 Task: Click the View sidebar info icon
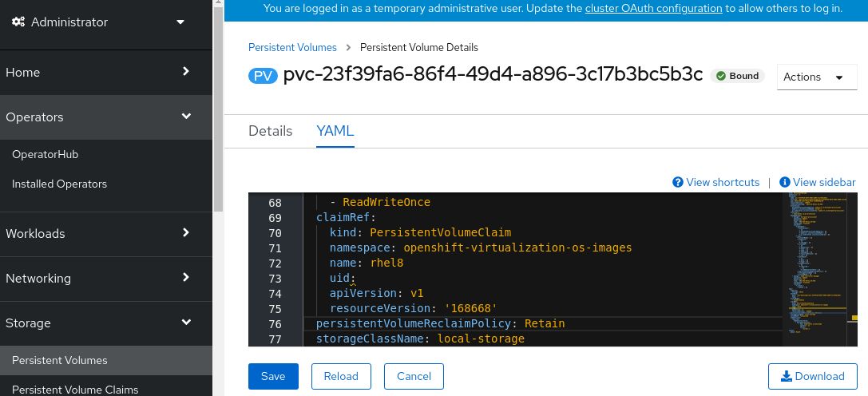[x=784, y=182]
